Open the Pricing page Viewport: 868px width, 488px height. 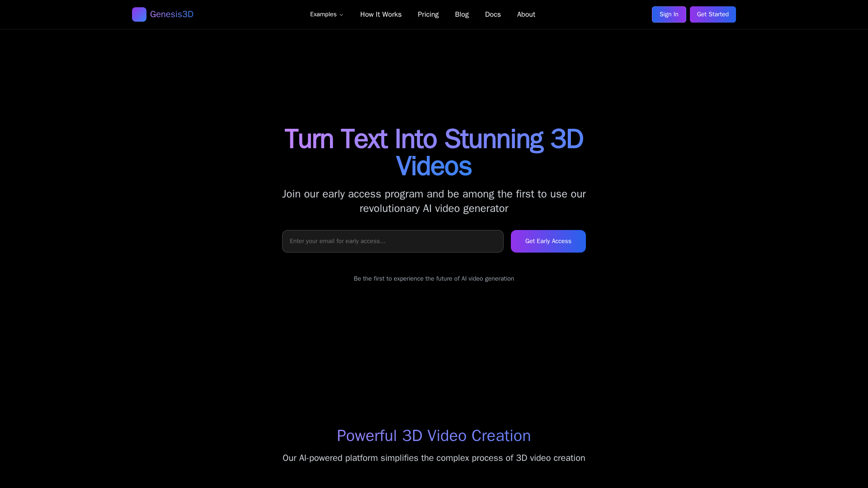tap(428, 14)
